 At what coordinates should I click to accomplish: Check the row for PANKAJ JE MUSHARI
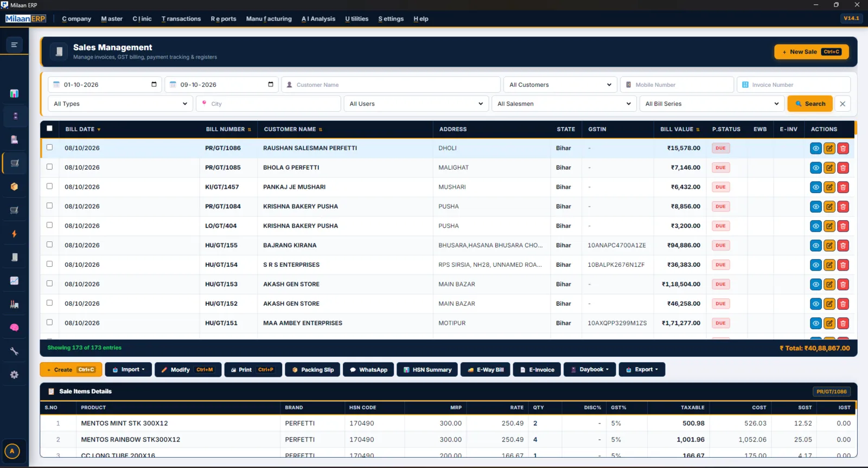[x=49, y=186]
